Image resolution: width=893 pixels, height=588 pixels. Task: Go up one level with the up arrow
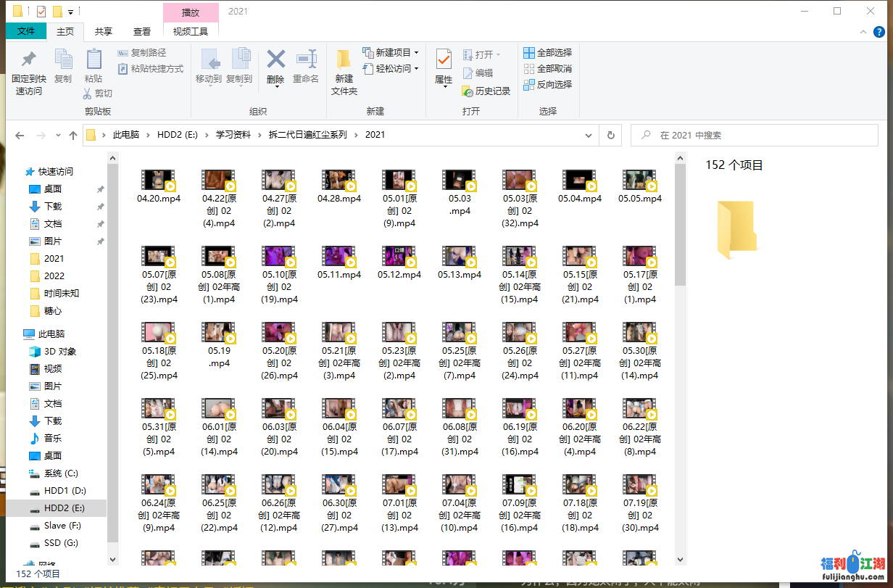(x=73, y=136)
